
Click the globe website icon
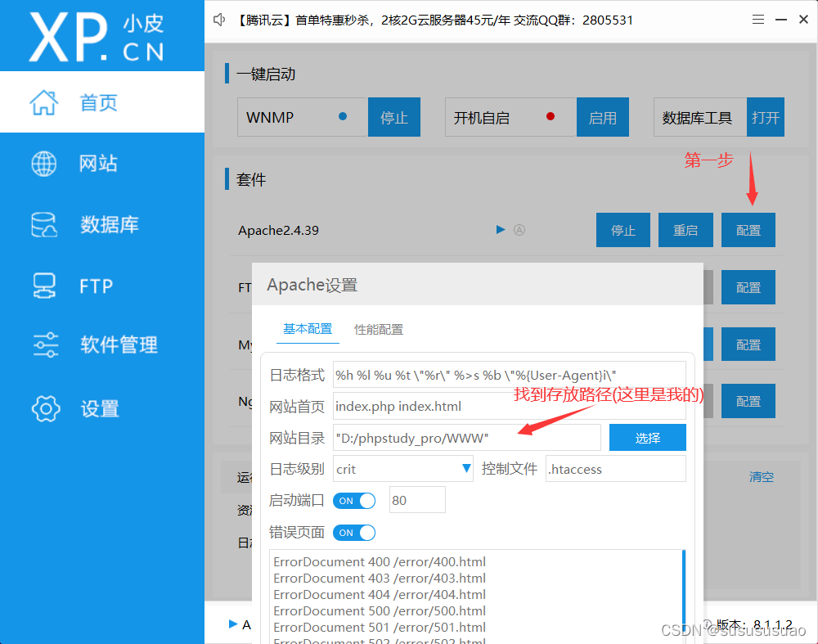click(44, 164)
